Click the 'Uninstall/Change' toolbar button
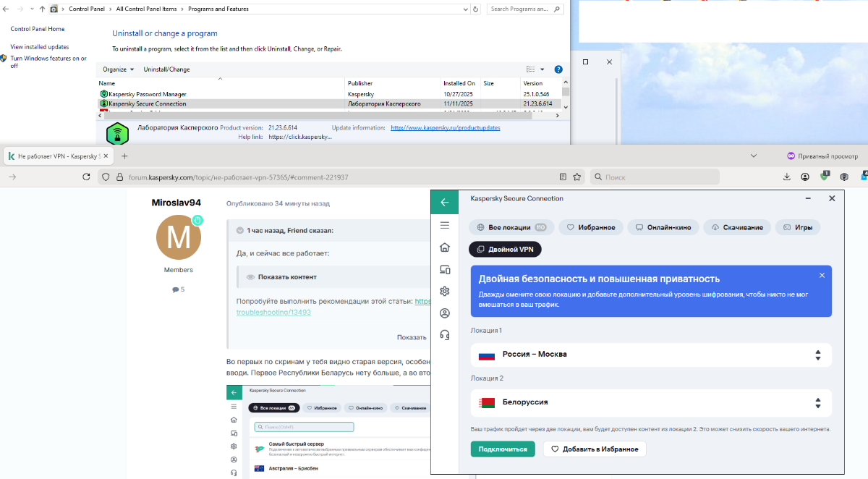 [x=166, y=69]
